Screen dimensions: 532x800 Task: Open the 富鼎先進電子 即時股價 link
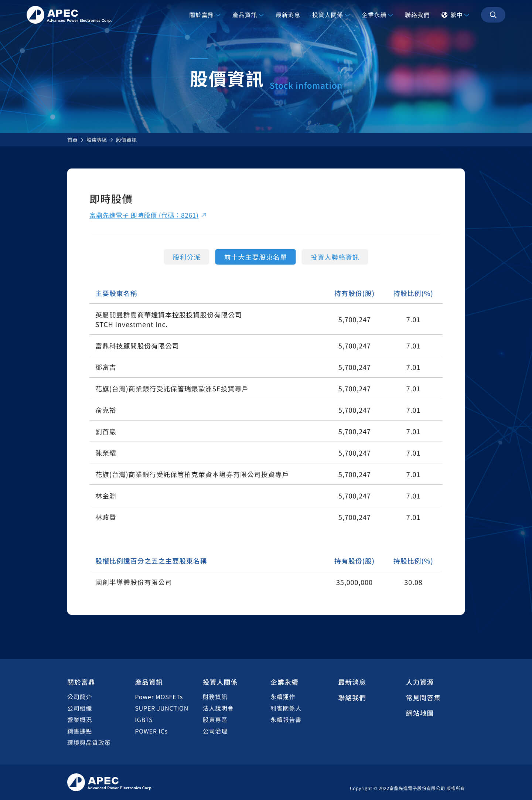(144, 215)
